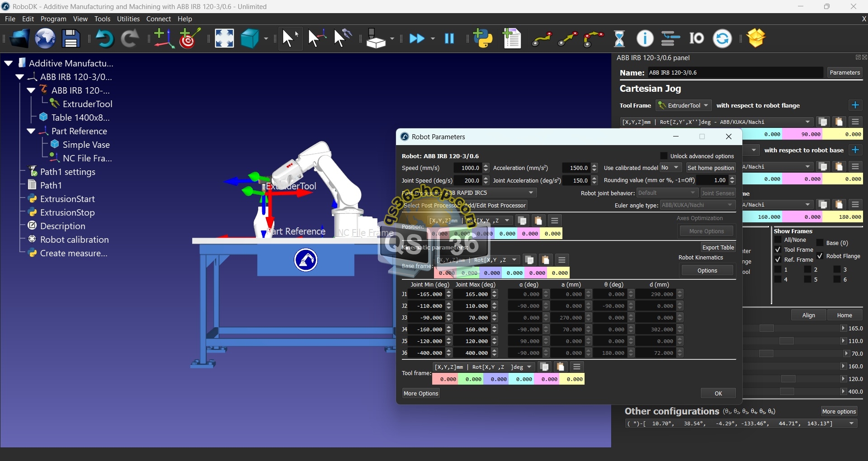Click the Add reference frame icon
Screen dimensions: 868x461
[x=163, y=39]
